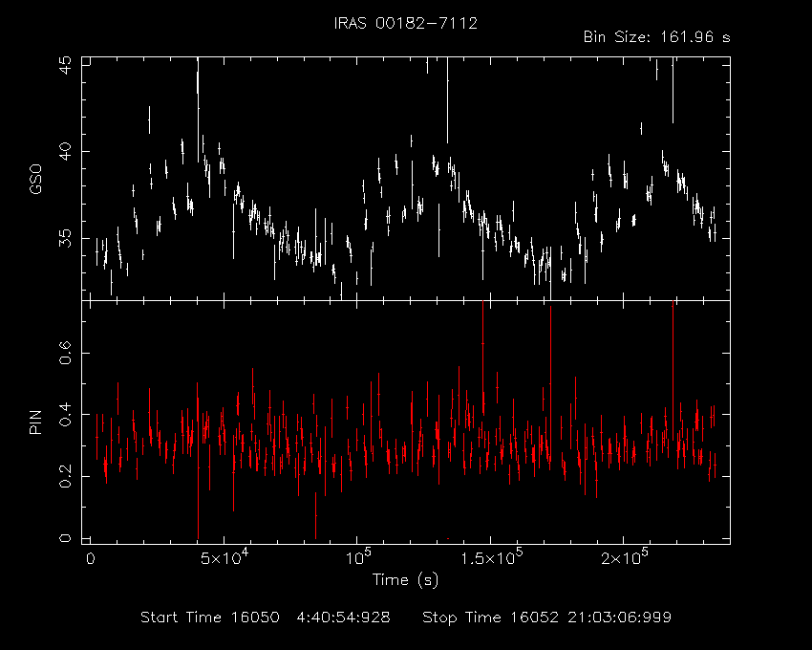Select the Bin Size: 161.96 s label
The height and width of the screenshot is (650, 812).
[656, 37]
